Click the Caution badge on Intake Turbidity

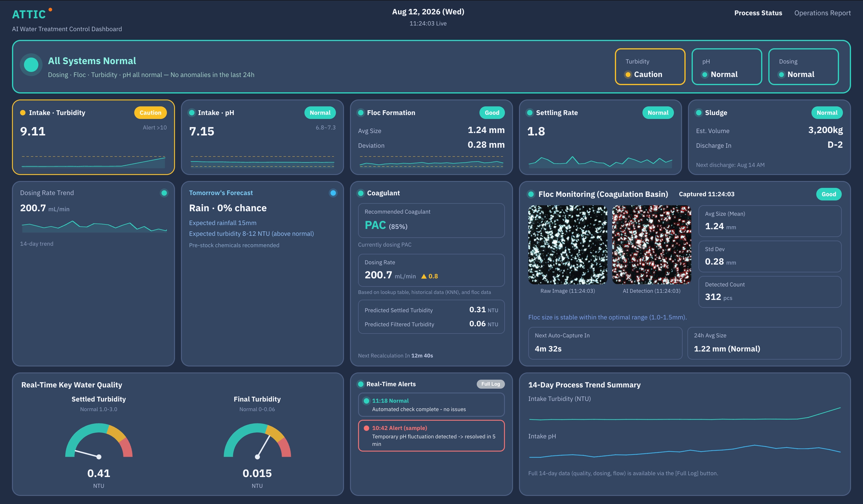tap(150, 113)
